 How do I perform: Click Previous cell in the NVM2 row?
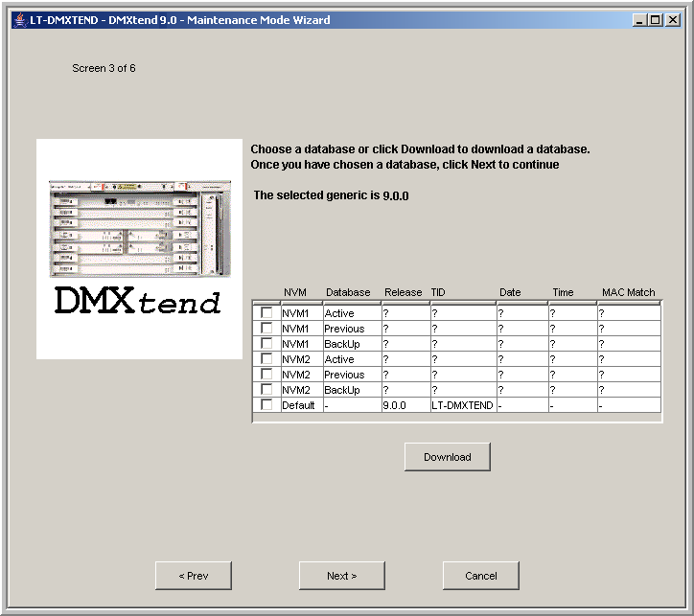click(353, 375)
